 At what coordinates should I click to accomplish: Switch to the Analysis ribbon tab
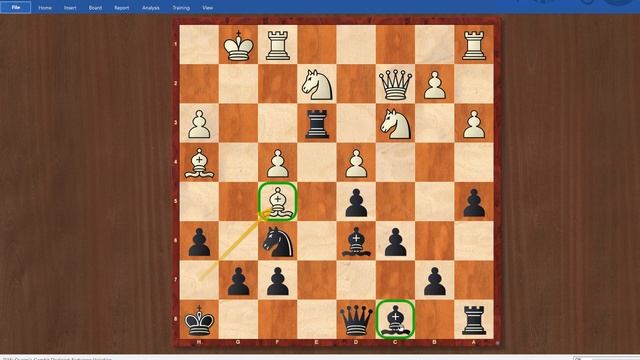(x=151, y=8)
